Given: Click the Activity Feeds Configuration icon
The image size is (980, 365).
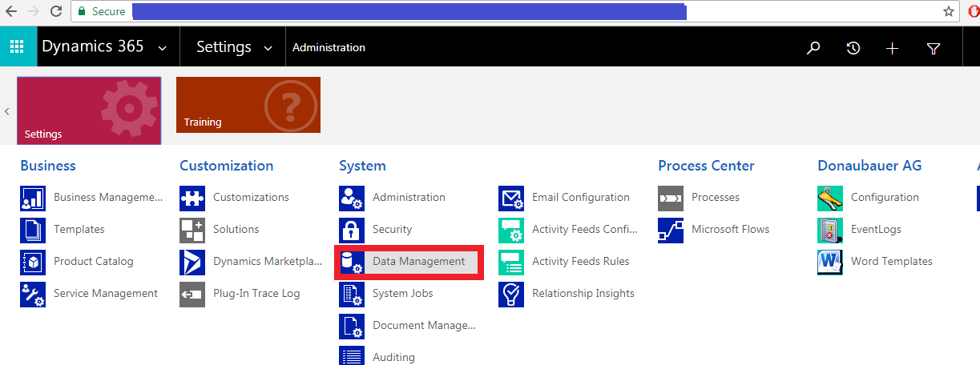Looking at the screenshot, I should (x=511, y=230).
